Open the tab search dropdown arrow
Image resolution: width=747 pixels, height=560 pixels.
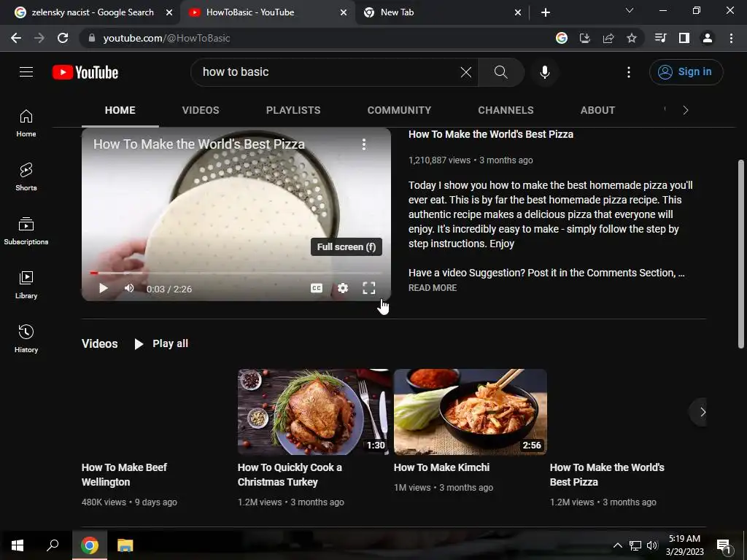click(630, 10)
